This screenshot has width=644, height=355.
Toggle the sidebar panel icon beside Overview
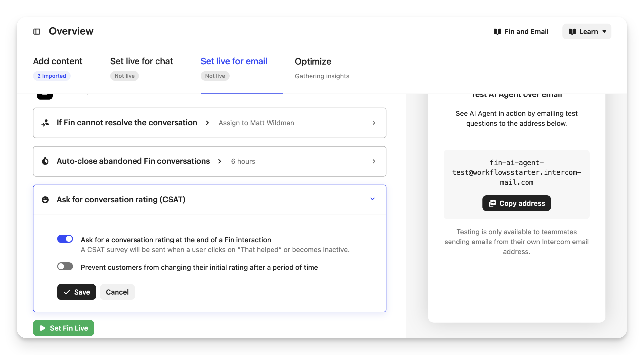(x=37, y=32)
